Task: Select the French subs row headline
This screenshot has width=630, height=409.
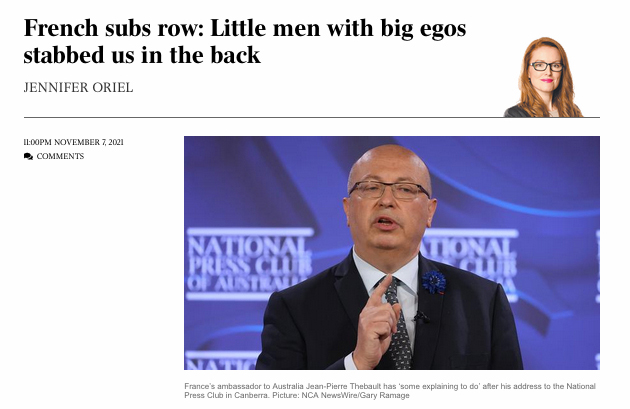Action: 245,41
